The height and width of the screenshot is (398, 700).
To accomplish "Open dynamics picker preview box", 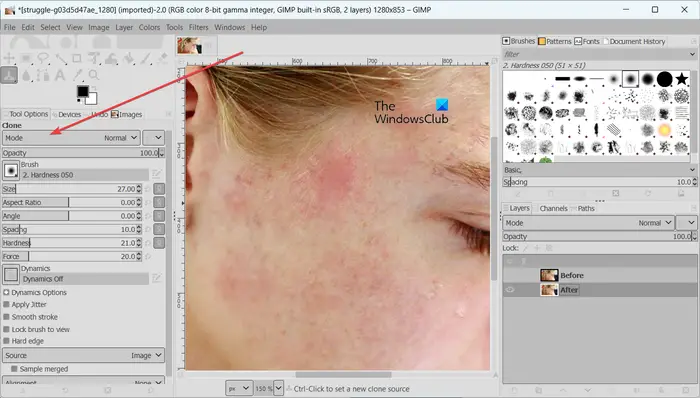I will (11, 274).
